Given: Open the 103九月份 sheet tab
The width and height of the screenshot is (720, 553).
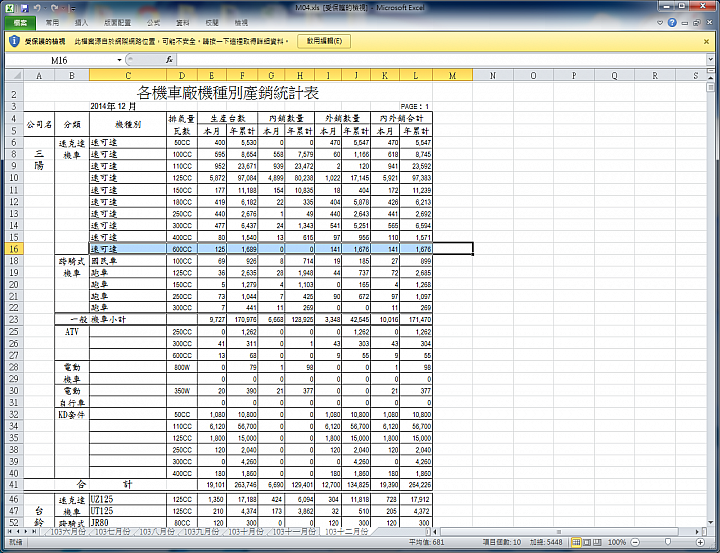Looking at the screenshot, I should coord(202,531).
